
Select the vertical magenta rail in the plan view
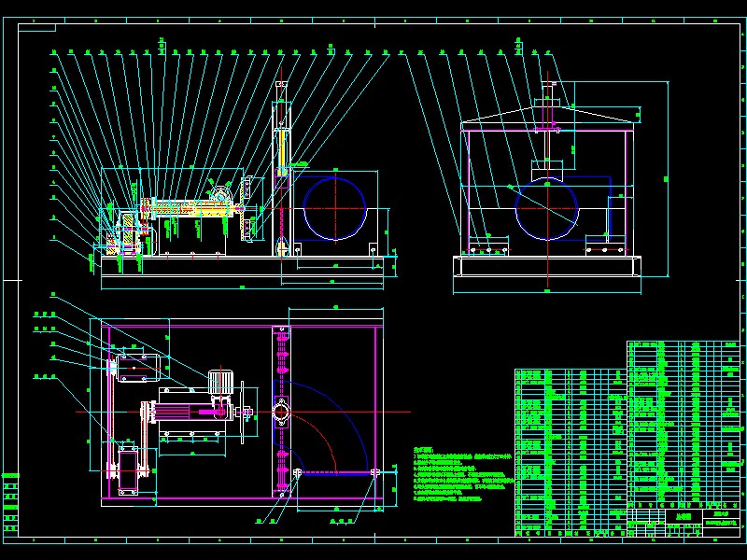coord(282,412)
